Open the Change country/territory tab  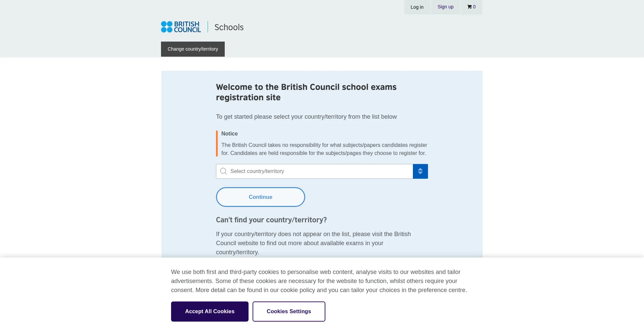193,49
